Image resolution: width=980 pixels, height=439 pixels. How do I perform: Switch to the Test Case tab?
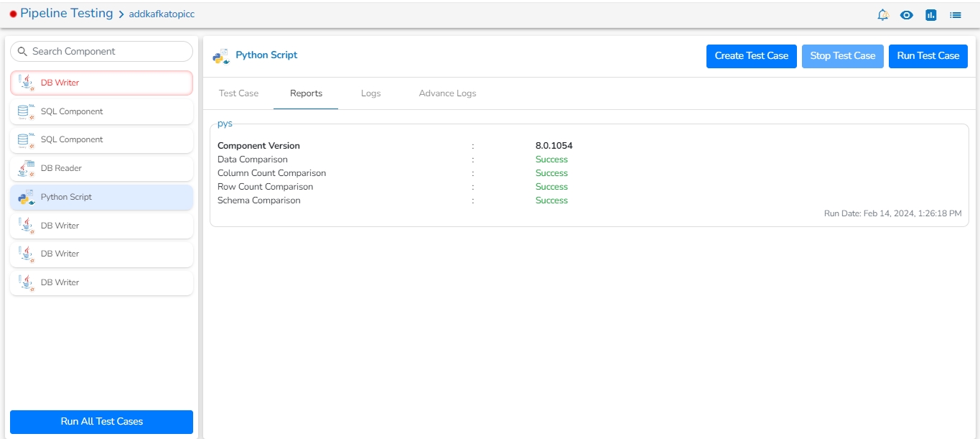coord(238,93)
